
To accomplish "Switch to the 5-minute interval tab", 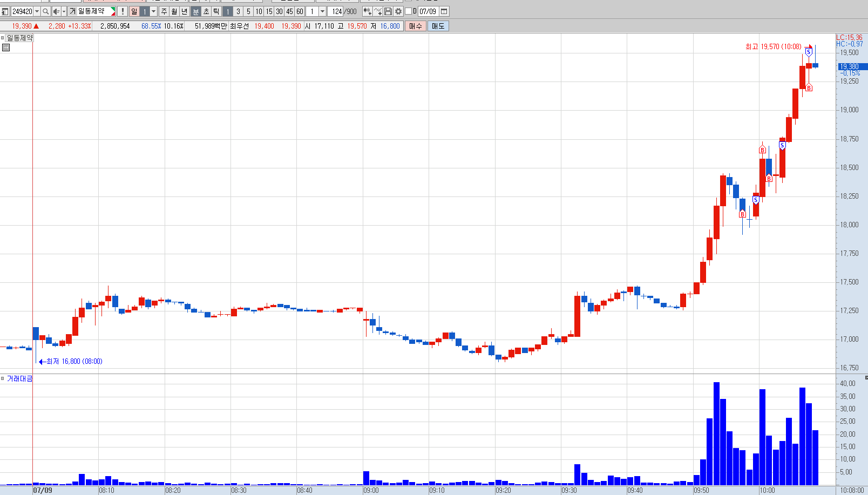I will pos(248,11).
